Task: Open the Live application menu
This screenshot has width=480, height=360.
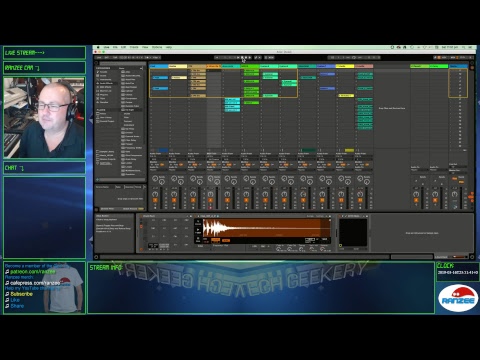Action: click(106, 47)
